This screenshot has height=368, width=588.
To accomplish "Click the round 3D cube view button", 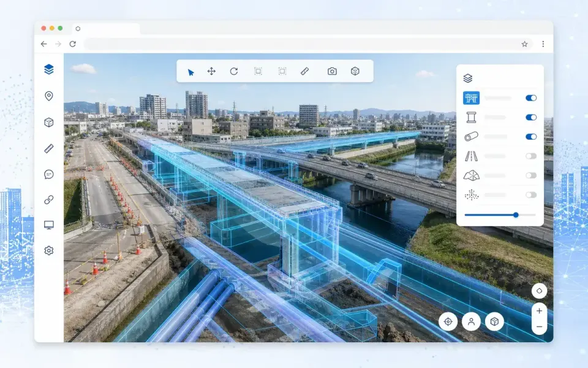I will pyautogui.click(x=495, y=322).
